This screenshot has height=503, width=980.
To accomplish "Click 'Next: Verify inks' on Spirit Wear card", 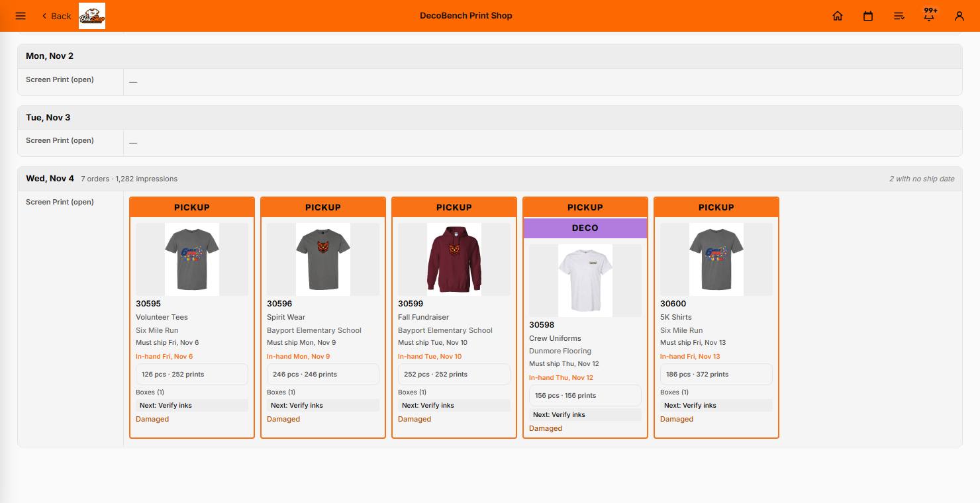I will 323,406.
